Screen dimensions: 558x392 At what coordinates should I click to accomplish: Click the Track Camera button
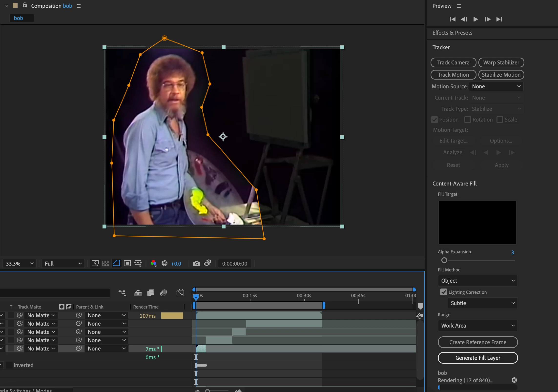pyautogui.click(x=453, y=62)
